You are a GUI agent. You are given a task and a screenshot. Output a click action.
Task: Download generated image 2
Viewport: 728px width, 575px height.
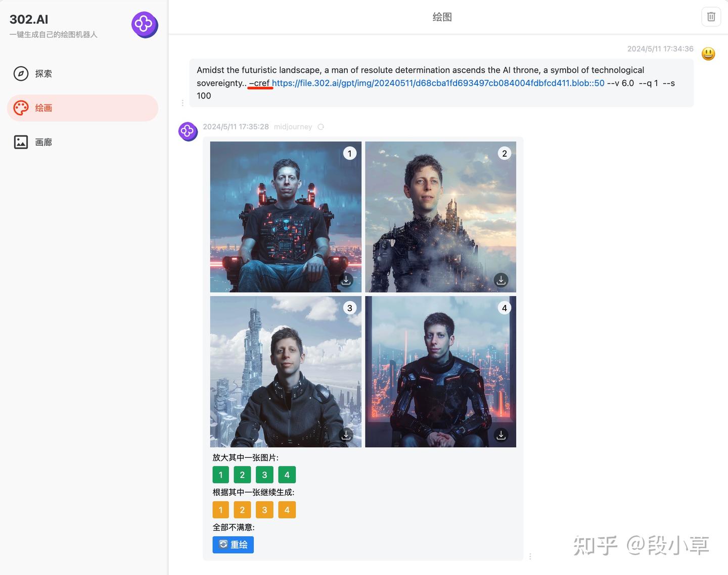click(x=501, y=280)
